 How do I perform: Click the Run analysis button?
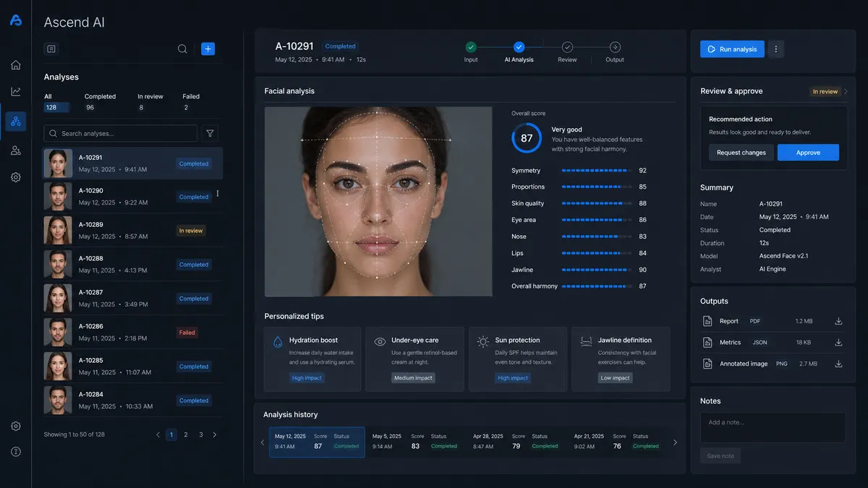(732, 49)
